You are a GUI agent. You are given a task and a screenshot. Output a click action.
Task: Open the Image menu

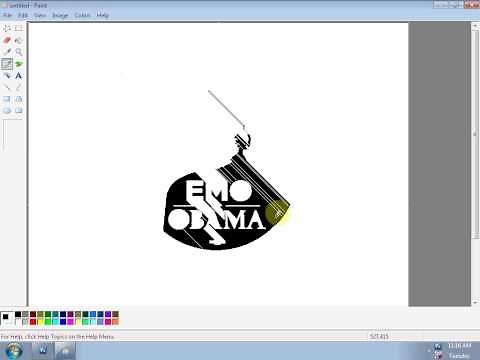tap(60, 15)
